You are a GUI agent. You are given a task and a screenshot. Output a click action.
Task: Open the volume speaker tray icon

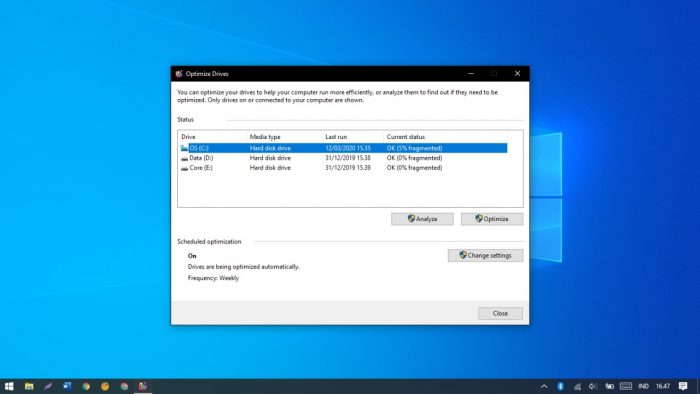[593, 386]
